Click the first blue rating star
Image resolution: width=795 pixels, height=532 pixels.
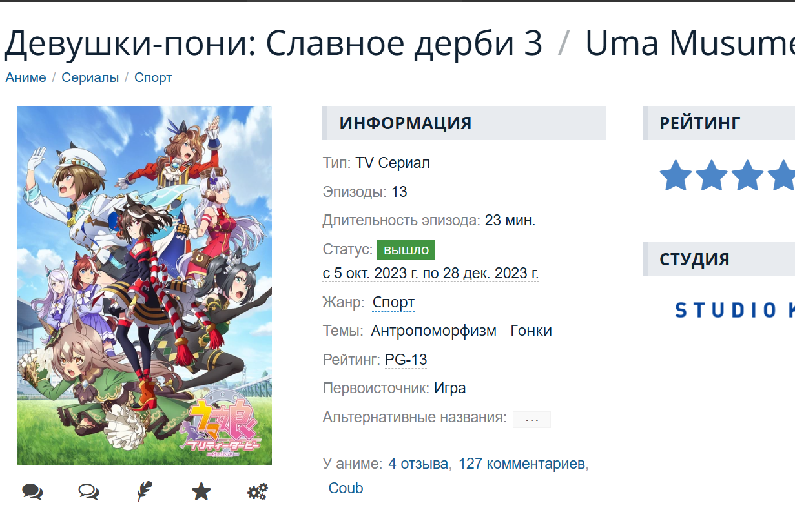(x=676, y=176)
